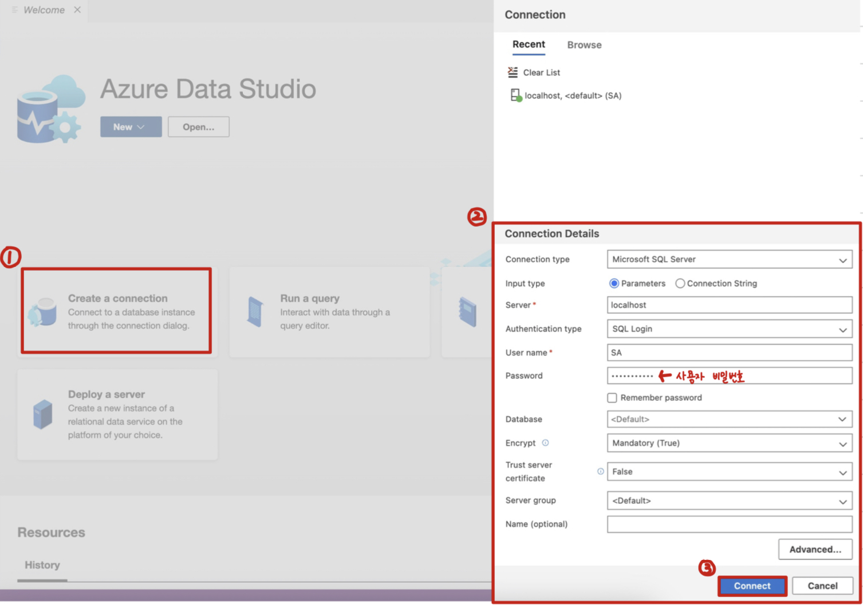
Task: Focus the Password field
Action: pyautogui.click(x=730, y=376)
